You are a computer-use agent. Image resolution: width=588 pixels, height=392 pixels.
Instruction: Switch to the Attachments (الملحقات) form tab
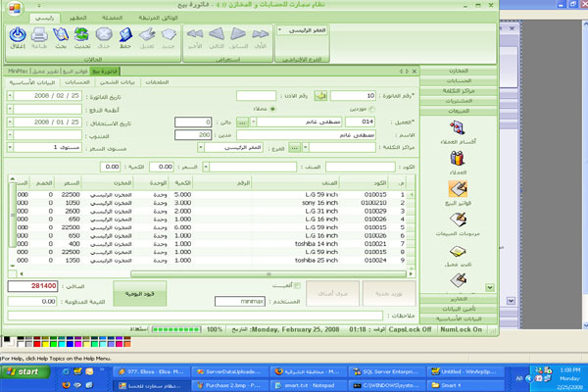157,82
